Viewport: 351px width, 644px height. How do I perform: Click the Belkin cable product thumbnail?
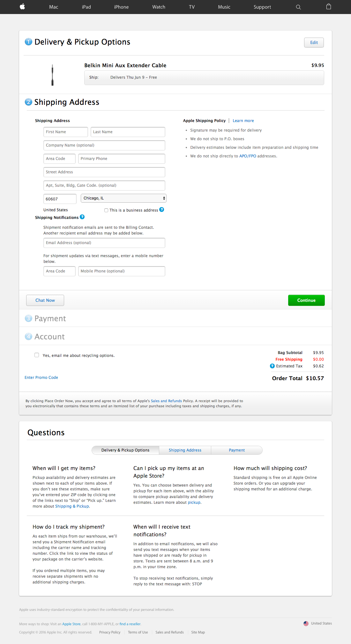[x=53, y=75]
